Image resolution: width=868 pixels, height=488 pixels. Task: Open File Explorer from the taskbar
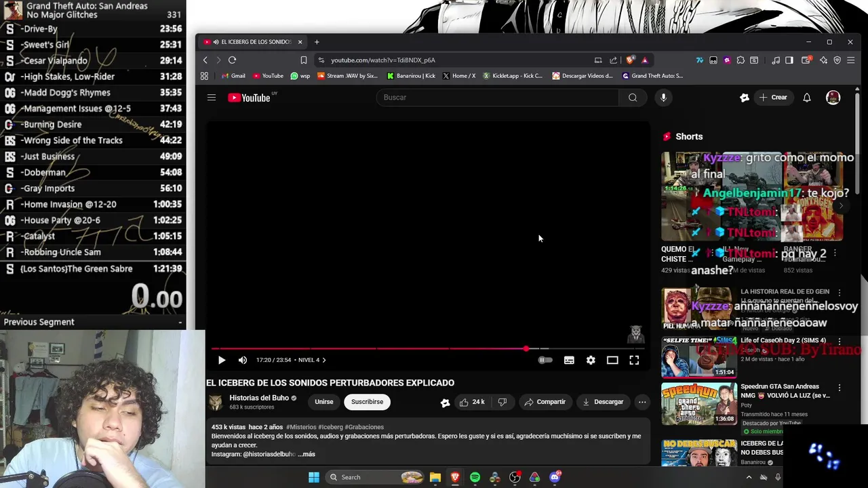435,477
